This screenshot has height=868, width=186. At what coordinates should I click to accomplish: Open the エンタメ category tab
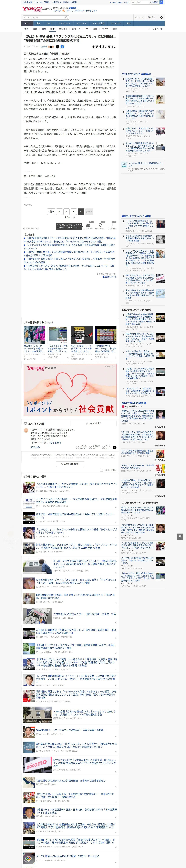(63, 29)
